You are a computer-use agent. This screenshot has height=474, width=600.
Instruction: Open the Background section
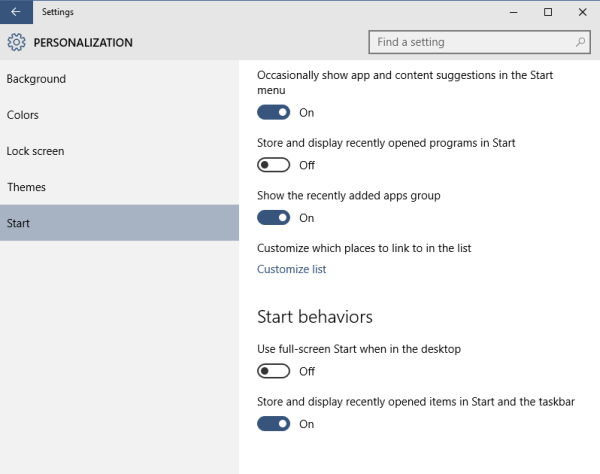[x=36, y=79]
